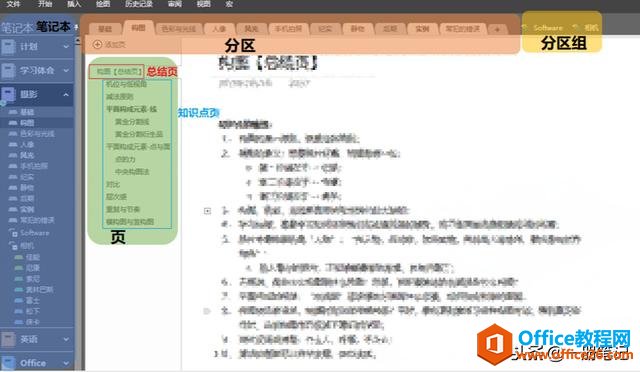Expand the outline box beside item 3
Image resolution: width=640 pixels, height=372 pixels.
coord(207,211)
